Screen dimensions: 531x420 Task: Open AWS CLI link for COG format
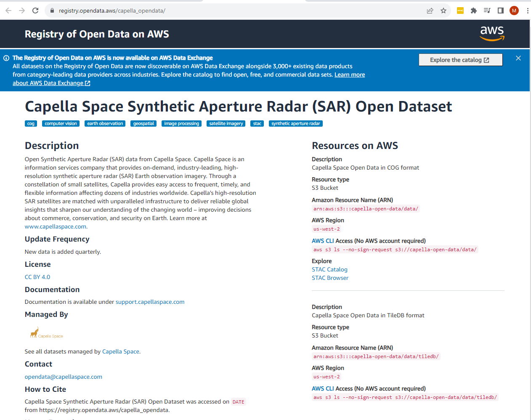pyautogui.click(x=323, y=241)
